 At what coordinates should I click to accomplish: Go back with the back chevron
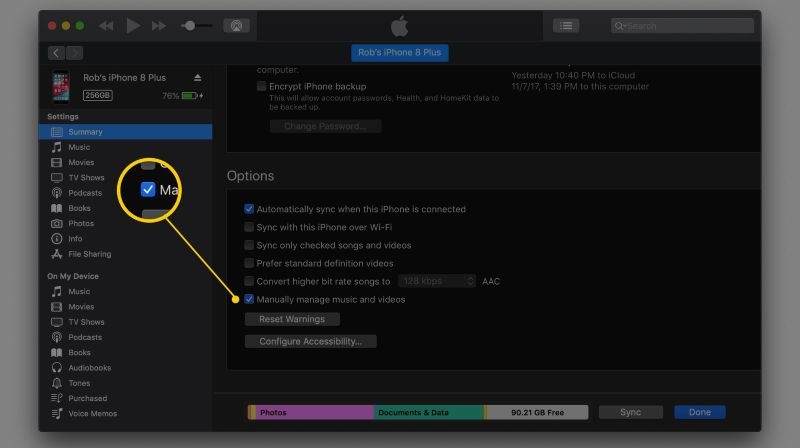56,52
